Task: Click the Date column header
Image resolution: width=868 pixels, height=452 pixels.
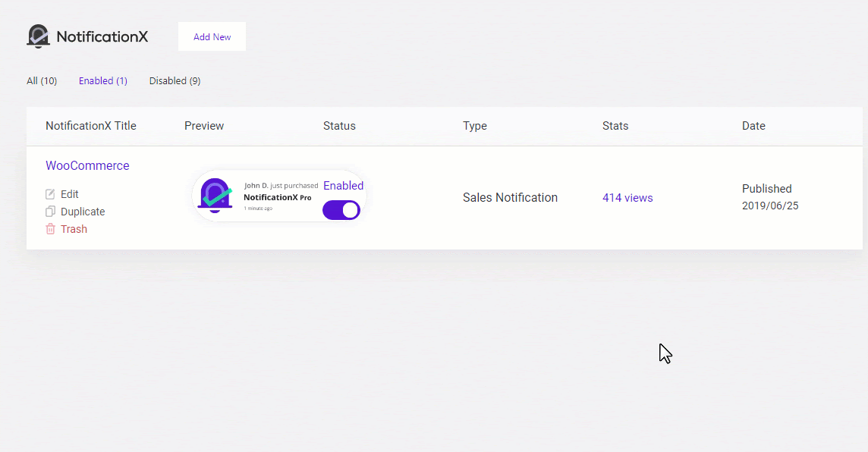Action: point(754,126)
